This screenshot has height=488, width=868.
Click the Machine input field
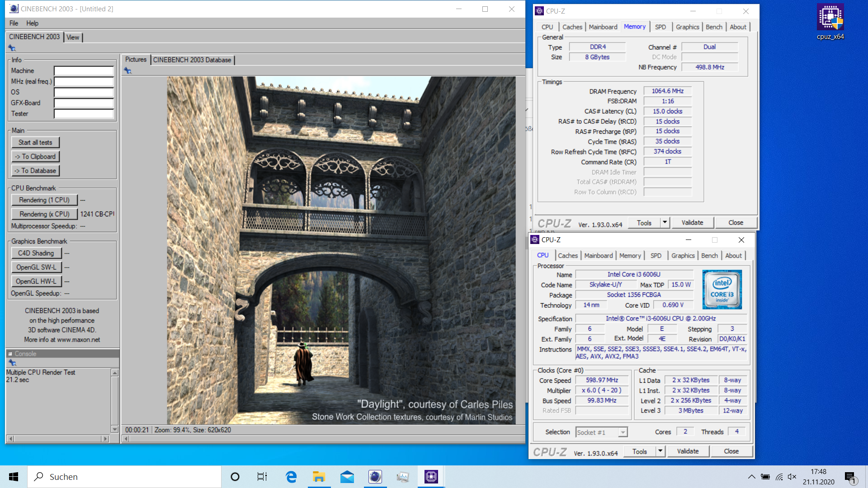click(84, 71)
